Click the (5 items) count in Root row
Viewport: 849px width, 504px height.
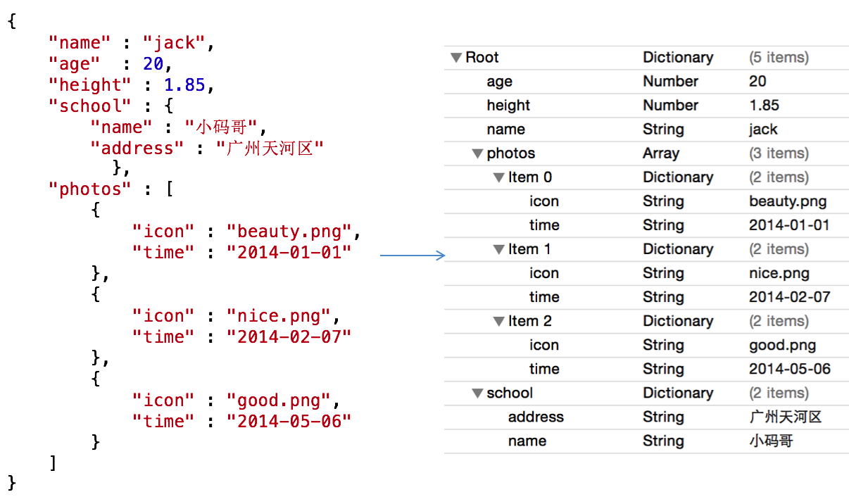pos(779,58)
